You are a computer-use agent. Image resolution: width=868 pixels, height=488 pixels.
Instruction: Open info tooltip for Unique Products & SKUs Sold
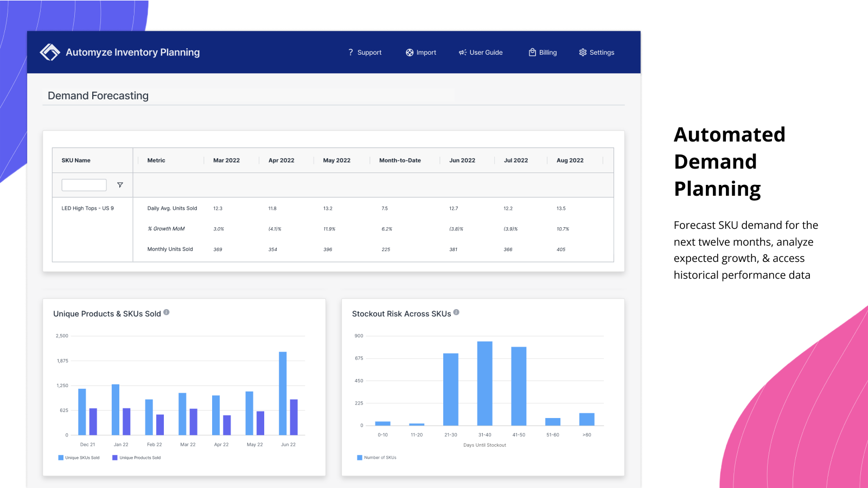click(x=167, y=311)
